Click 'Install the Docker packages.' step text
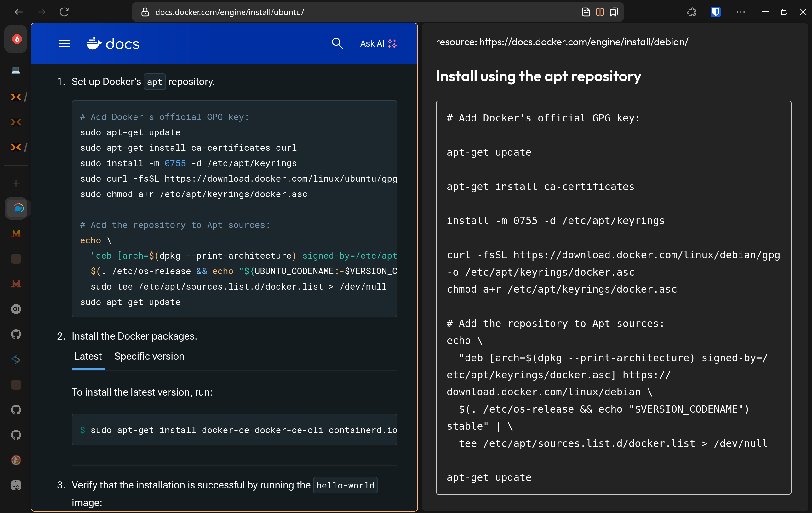The image size is (812, 513). (x=134, y=336)
